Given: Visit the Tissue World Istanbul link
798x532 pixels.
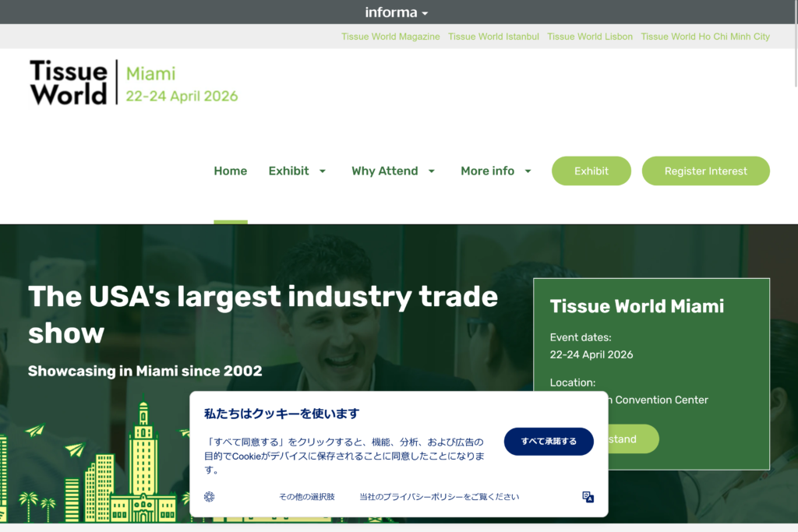Looking at the screenshot, I should coord(493,37).
